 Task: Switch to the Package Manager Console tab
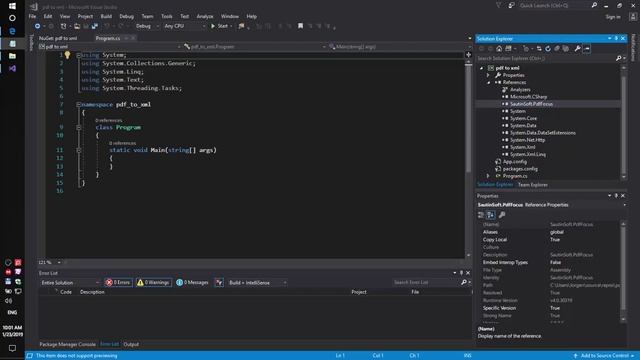pyautogui.click(x=67, y=344)
